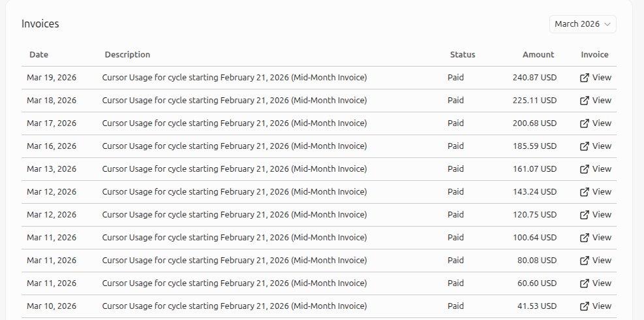Click description text in Mar 13 row
The image size is (644, 320).
(x=234, y=168)
